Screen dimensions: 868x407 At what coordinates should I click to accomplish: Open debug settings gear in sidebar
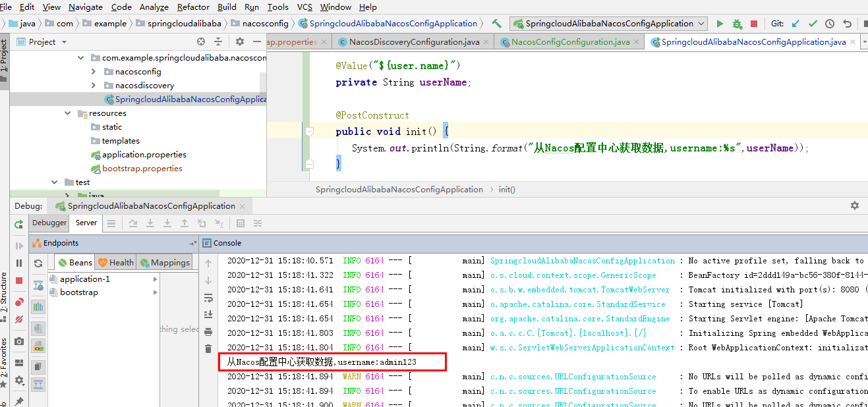click(19, 380)
